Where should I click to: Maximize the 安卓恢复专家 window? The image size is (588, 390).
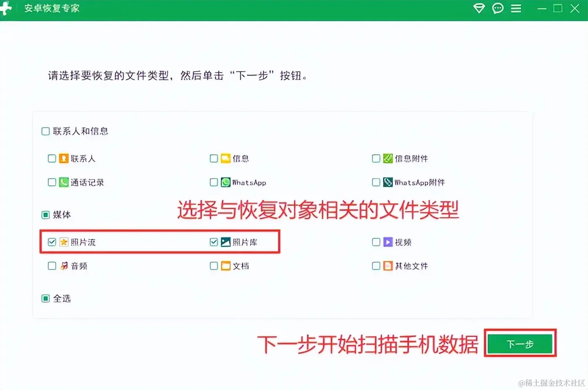pyautogui.click(x=558, y=8)
